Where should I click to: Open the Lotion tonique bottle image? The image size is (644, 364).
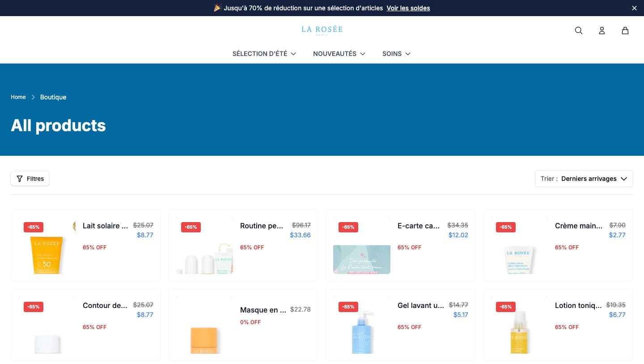[x=519, y=325]
